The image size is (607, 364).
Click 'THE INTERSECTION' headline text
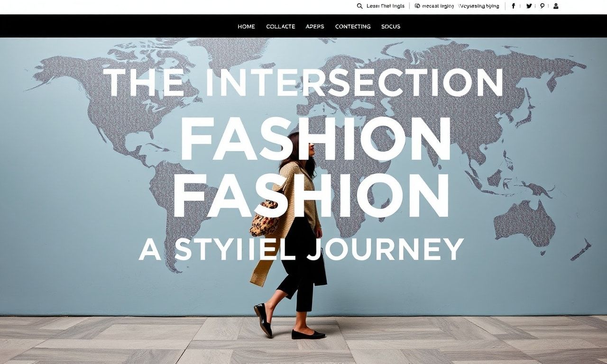click(x=303, y=82)
